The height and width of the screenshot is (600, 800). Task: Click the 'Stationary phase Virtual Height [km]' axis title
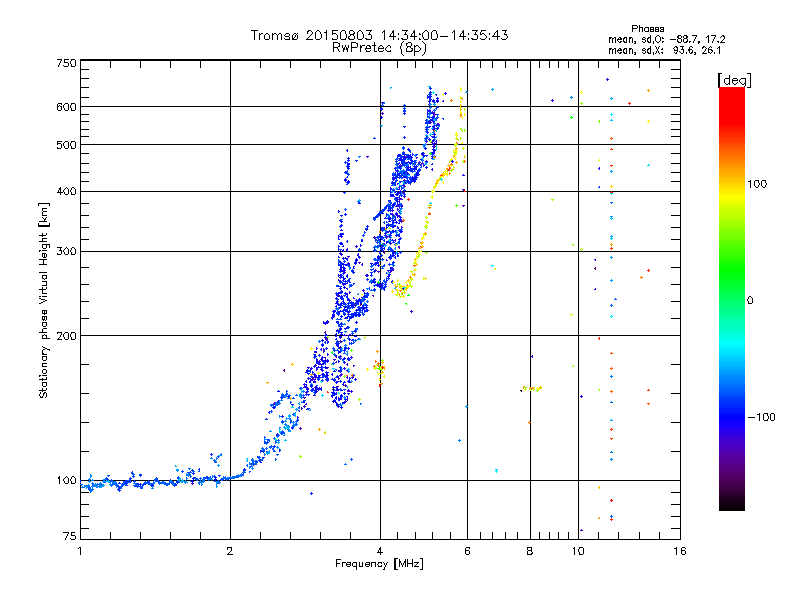click(44, 300)
